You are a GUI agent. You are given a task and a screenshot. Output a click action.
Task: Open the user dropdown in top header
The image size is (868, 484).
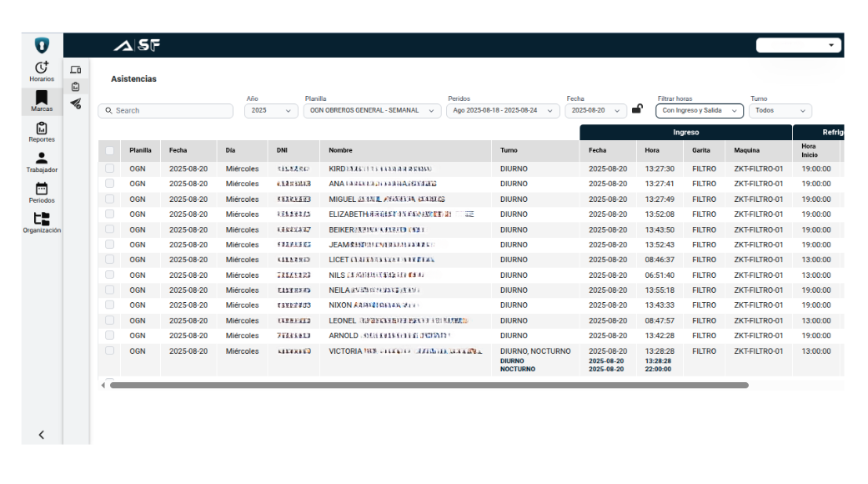[x=799, y=45]
